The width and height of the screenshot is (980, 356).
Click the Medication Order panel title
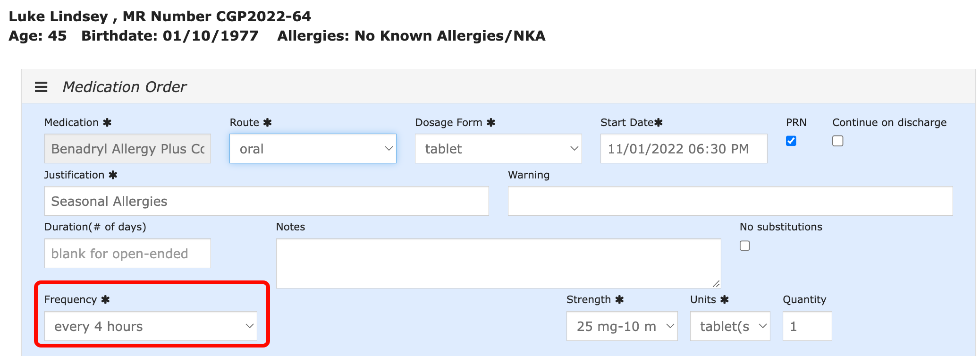(x=125, y=87)
